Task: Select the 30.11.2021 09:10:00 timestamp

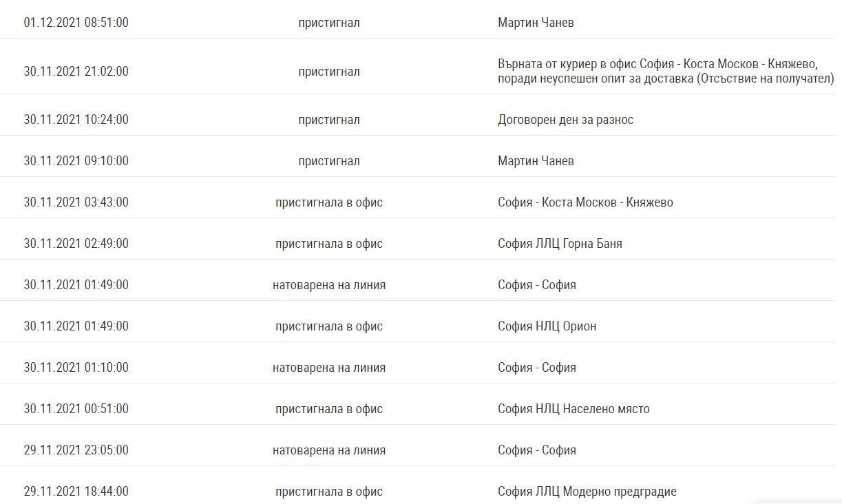Action: pyautogui.click(x=76, y=161)
